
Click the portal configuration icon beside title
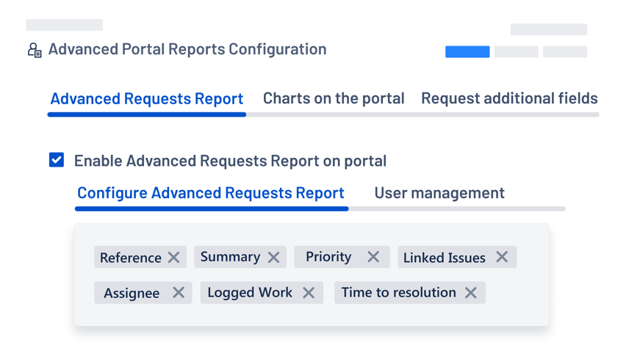point(34,50)
